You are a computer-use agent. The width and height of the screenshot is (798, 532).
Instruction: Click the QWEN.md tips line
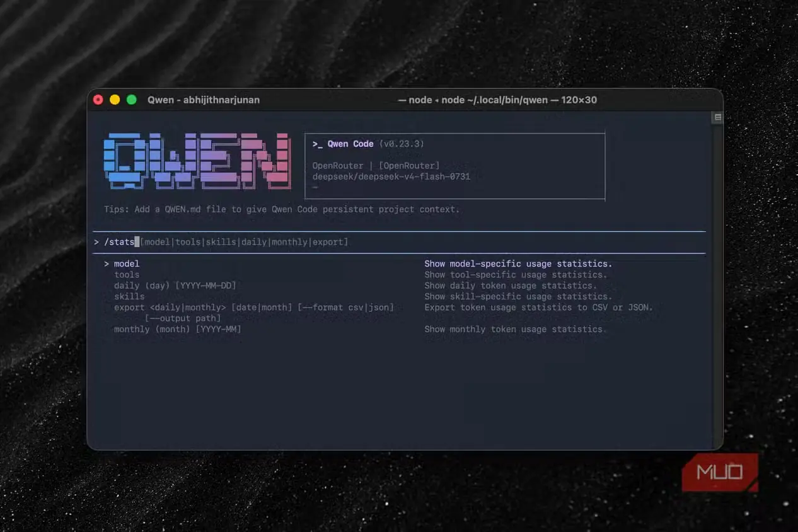point(282,209)
